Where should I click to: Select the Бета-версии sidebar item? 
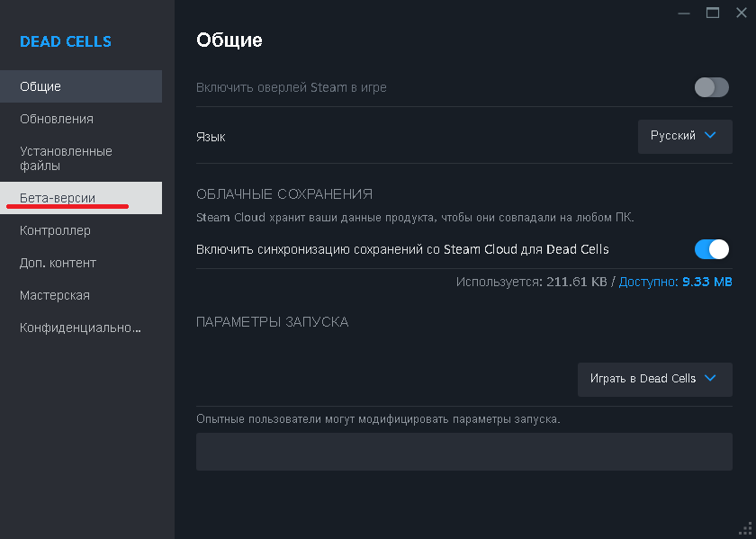pyautogui.click(x=80, y=198)
